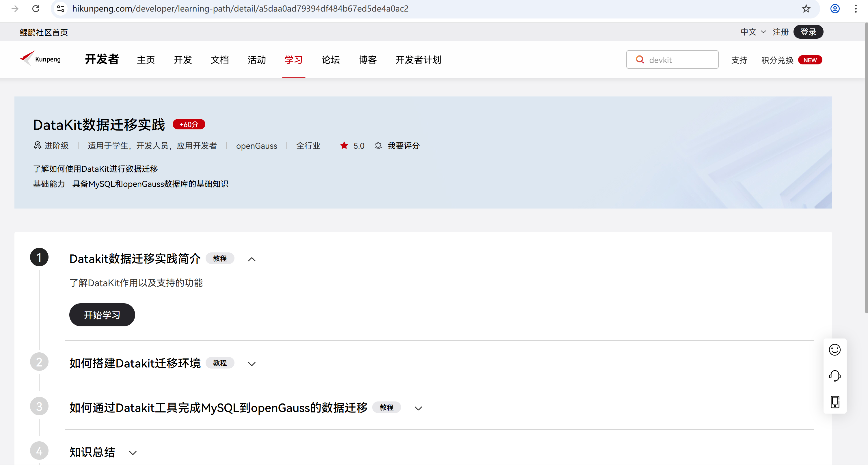Open the 开发者计划 nav item
This screenshot has width=868, height=465.
(418, 59)
